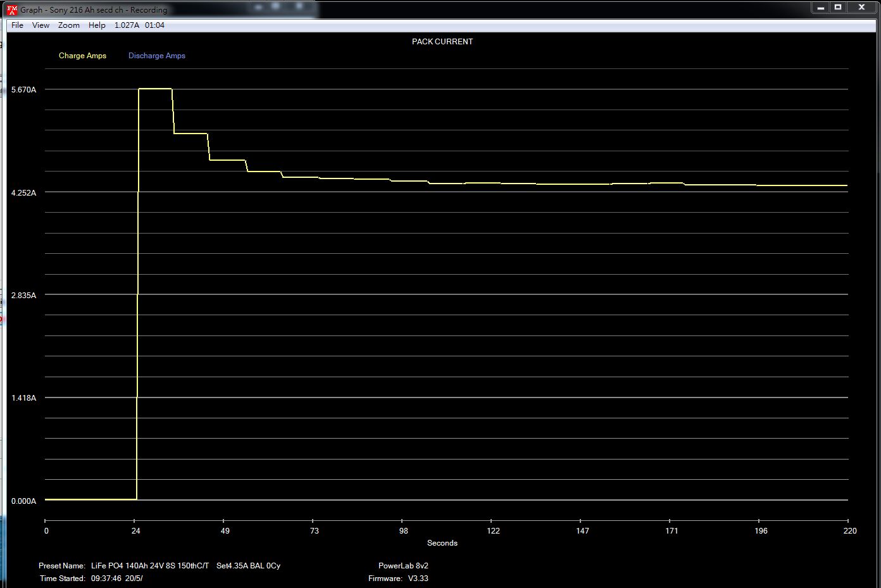Click the 196 seconds x-axis tick
This screenshot has width=881, height=588.
[x=761, y=531]
